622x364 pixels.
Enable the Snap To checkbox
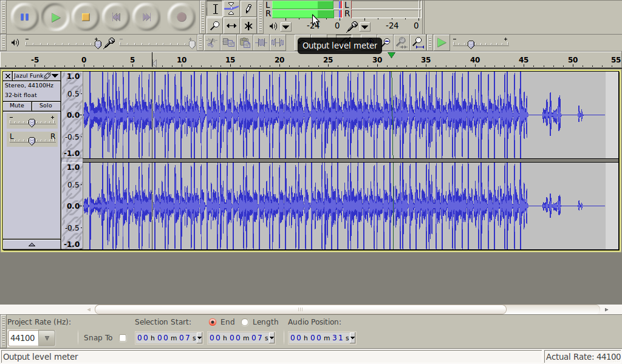123,338
